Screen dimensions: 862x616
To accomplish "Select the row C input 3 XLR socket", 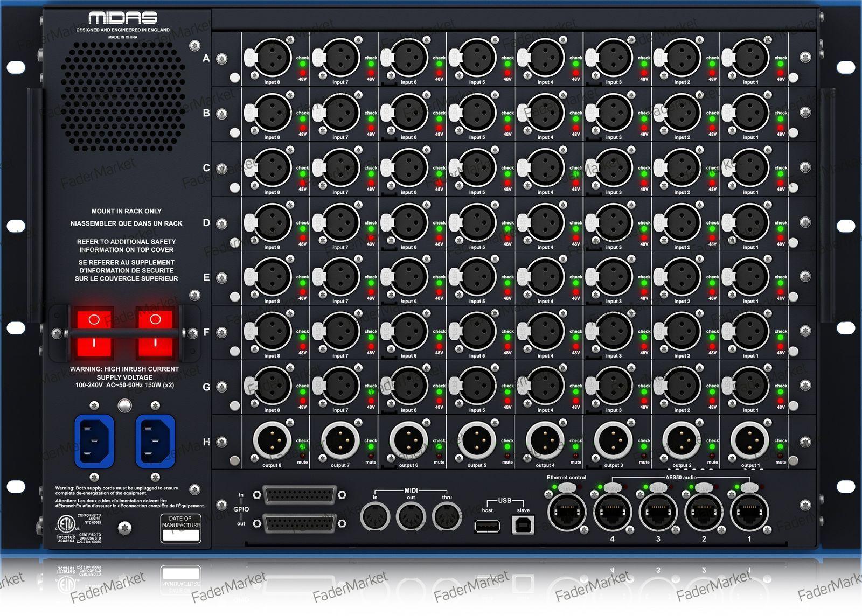I will (614, 167).
